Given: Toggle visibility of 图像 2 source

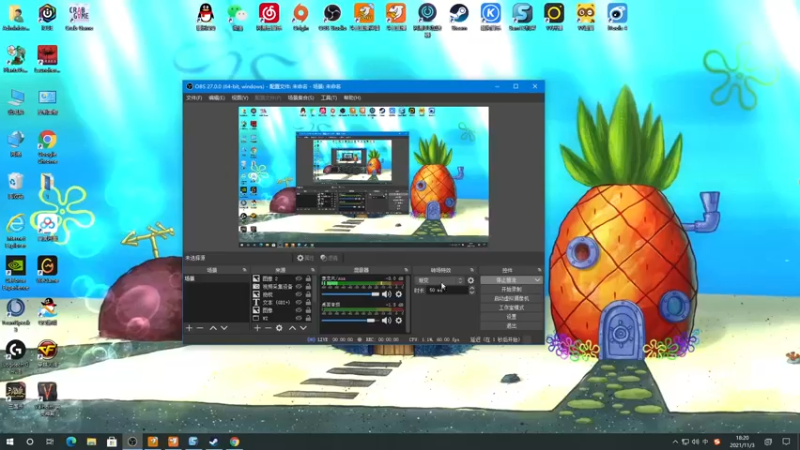Looking at the screenshot, I should [x=299, y=279].
